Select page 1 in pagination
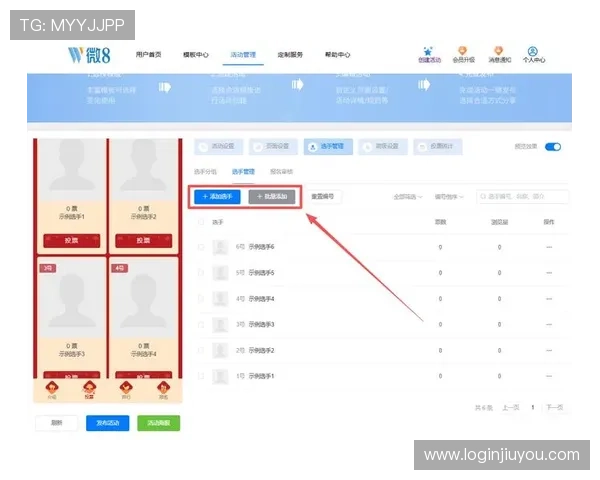600x480 pixels. (x=533, y=408)
